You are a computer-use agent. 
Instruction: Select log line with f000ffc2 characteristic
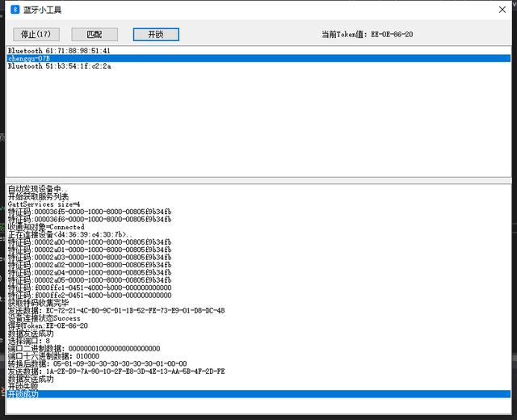click(258, 295)
